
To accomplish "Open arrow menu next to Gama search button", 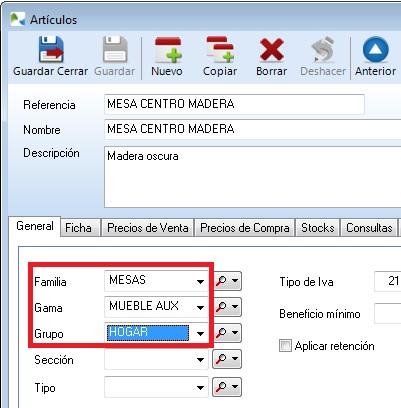I will (235, 307).
